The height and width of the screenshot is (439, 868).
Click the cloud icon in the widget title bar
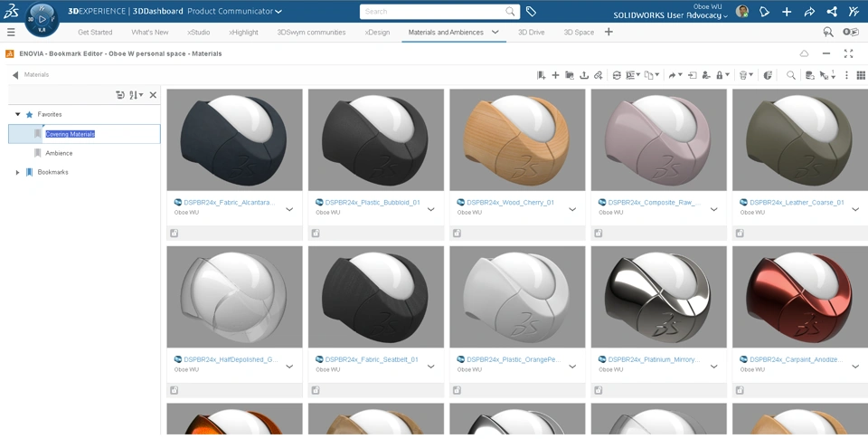tap(804, 53)
